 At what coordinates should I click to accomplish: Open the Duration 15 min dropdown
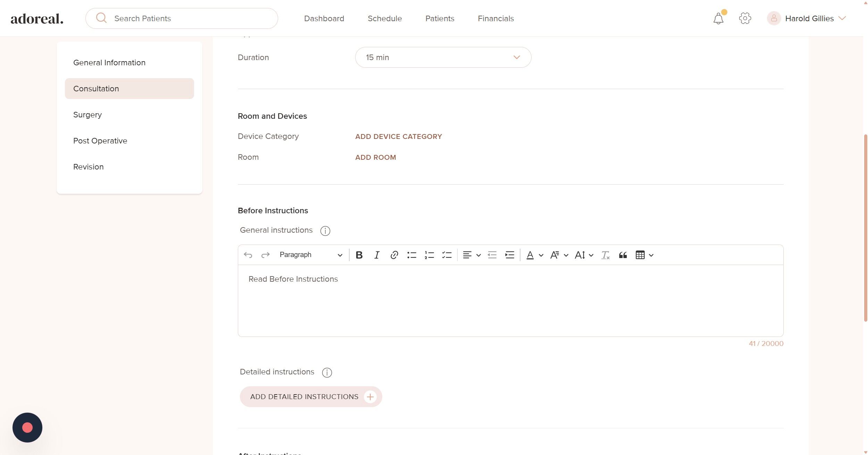pos(443,57)
